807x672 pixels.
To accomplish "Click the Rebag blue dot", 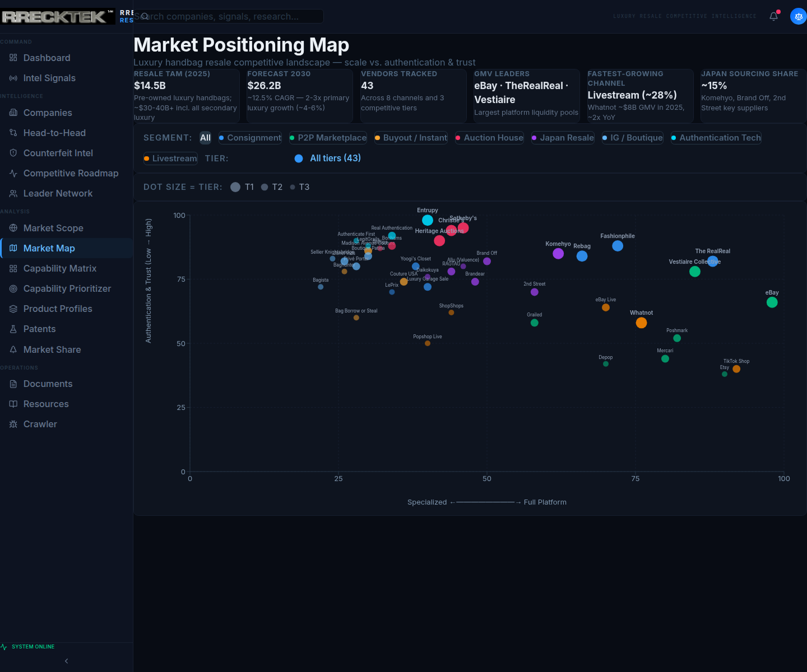I will click(x=582, y=256).
